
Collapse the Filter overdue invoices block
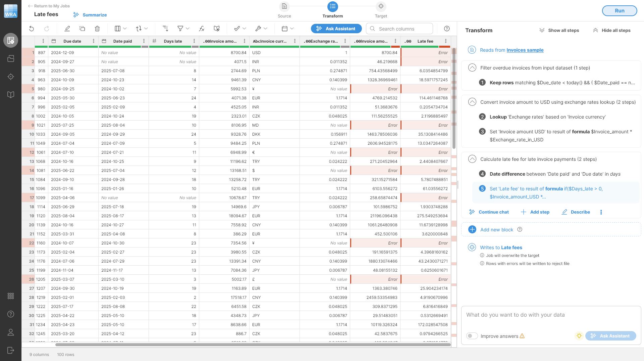click(472, 67)
